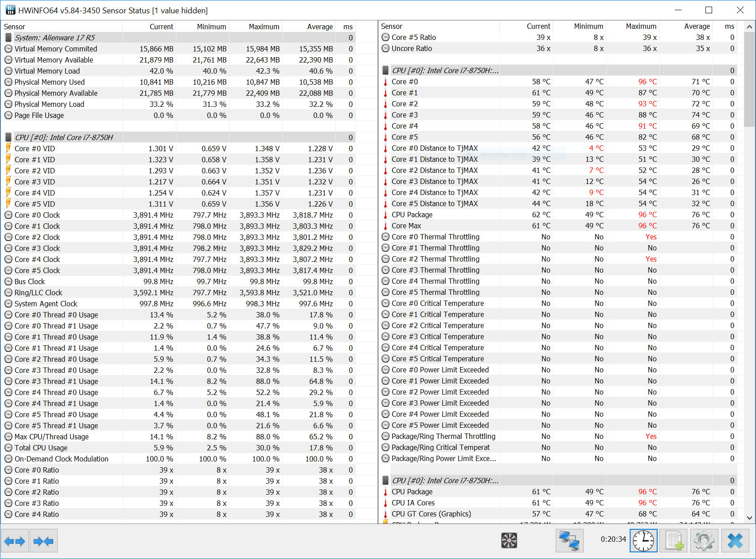Select the System Agent Clock row
This screenshot has height=559, width=756.
coord(179,304)
